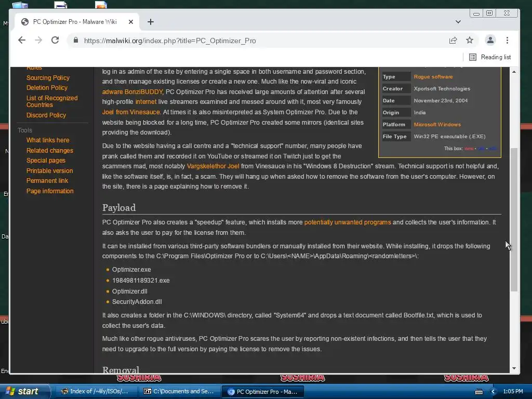
Task: Expand hidden system tray icons arrow
Action: coord(494,392)
